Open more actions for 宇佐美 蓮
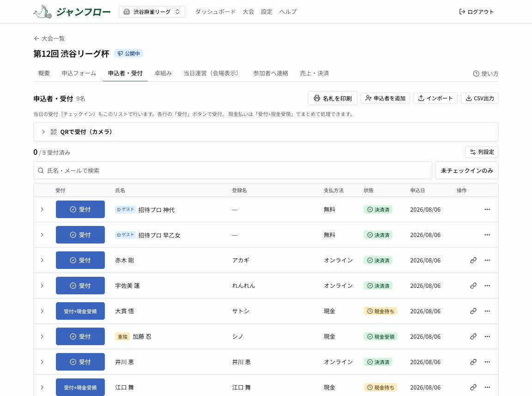 tap(487, 286)
